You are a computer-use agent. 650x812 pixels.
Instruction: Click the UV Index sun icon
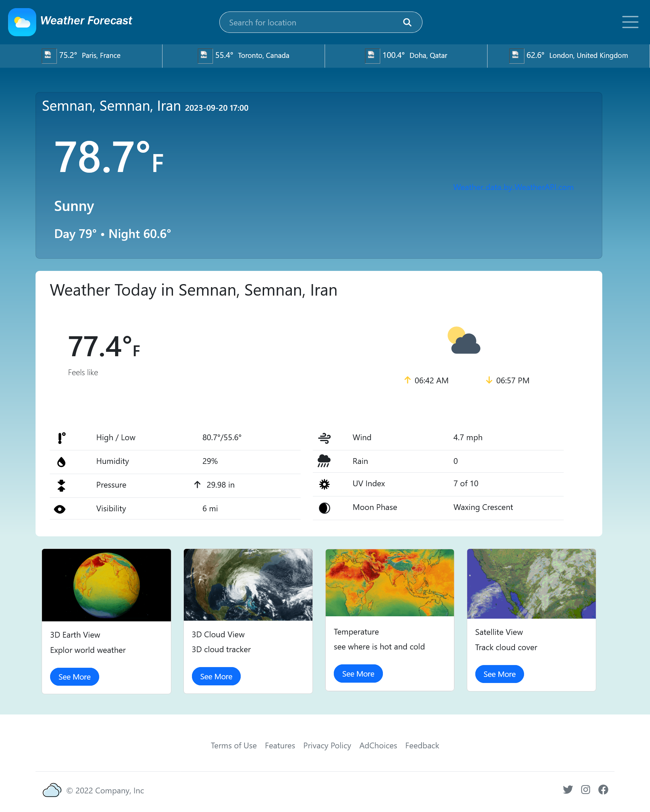click(325, 484)
